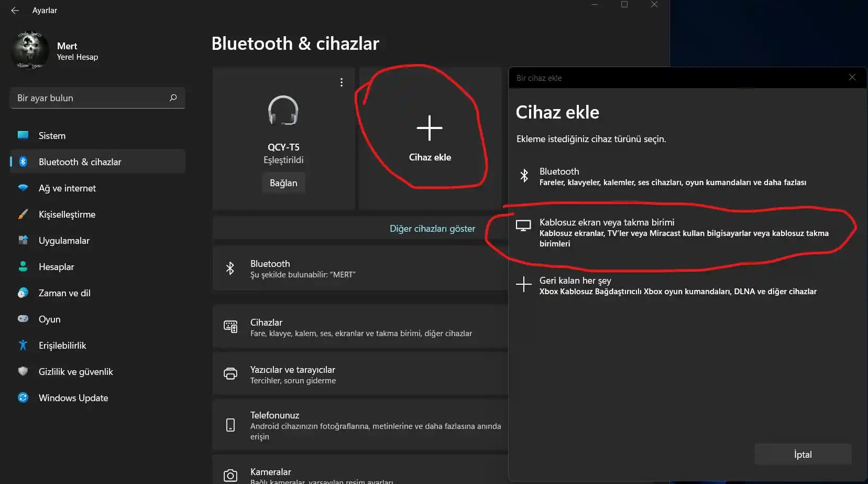
Task: Click the phone icon next to Telefonunuz
Action: [x=230, y=425]
